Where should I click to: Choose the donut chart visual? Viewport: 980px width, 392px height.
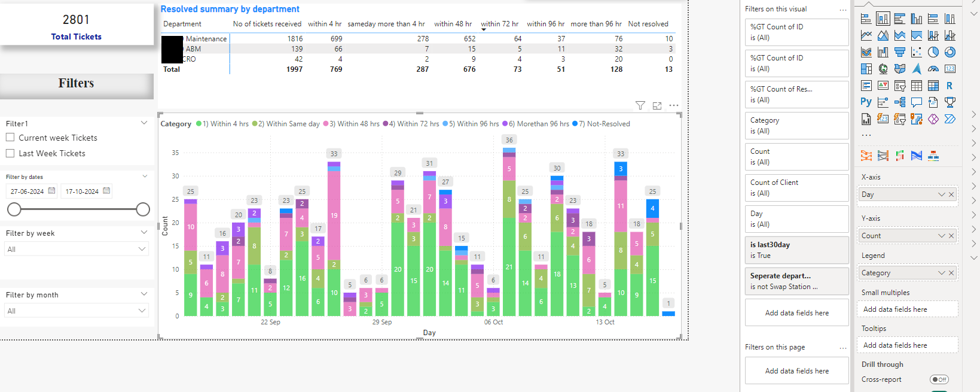(x=950, y=52)
